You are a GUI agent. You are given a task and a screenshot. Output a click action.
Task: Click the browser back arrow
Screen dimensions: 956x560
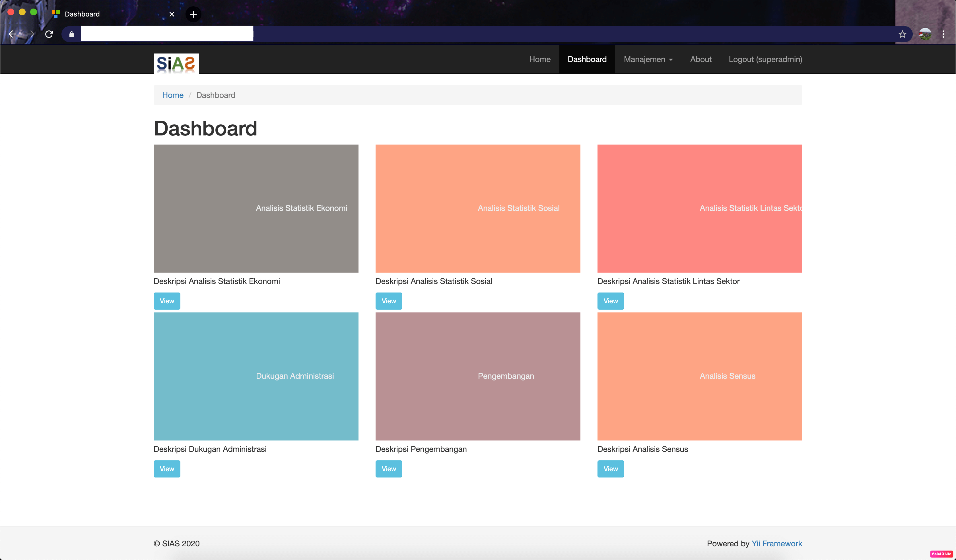(12, 34)
